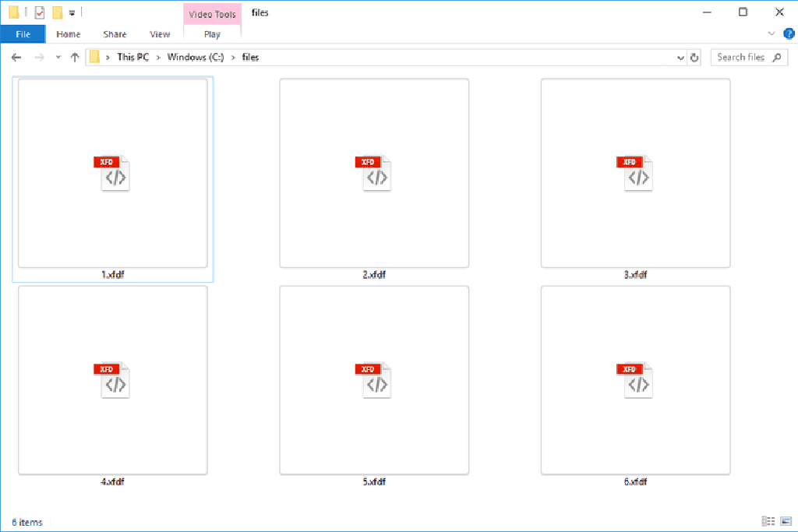This screenshot has height=532, width=798.
Task: Go up one folder level
Action: pos(75,58)
